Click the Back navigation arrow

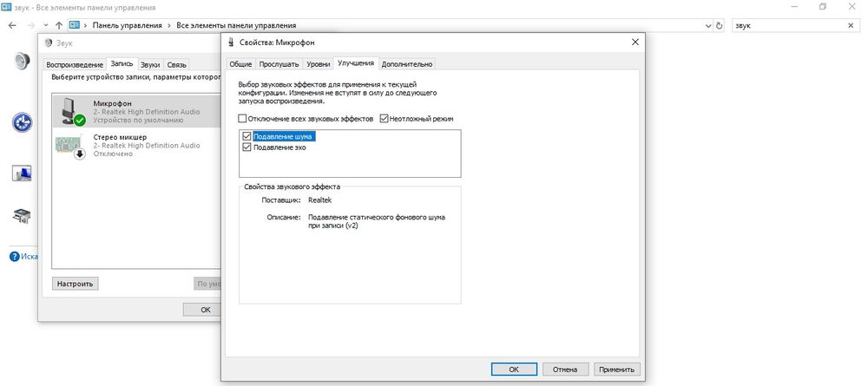coord(13,25)
